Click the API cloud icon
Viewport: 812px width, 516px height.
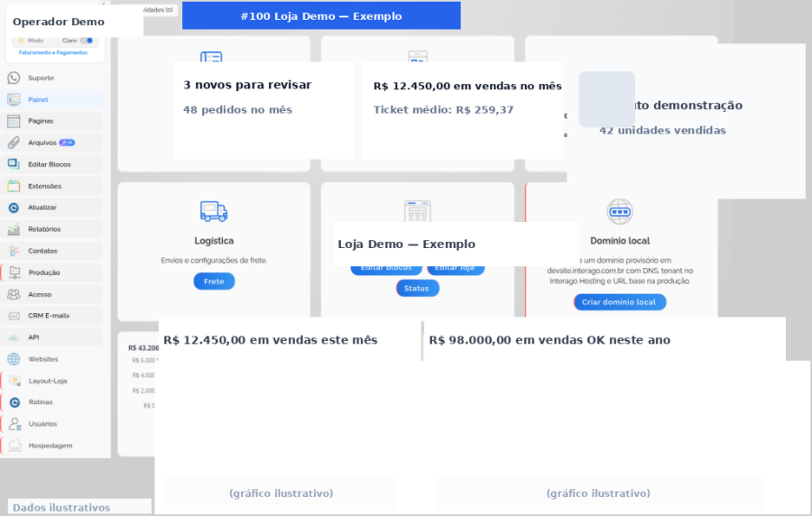(x=14, y=337)
